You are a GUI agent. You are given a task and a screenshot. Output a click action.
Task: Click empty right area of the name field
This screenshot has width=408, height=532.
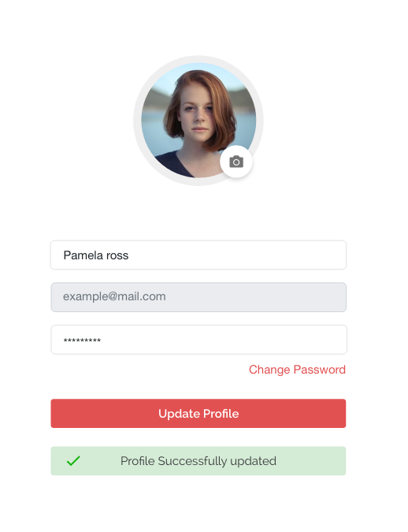coord(271,255)
